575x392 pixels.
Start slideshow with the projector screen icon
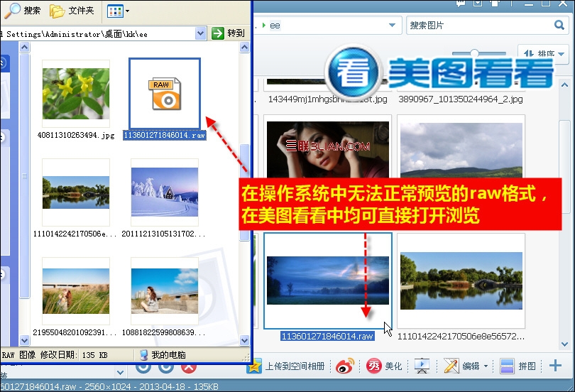pyautogui.click(x=422, y=366)
